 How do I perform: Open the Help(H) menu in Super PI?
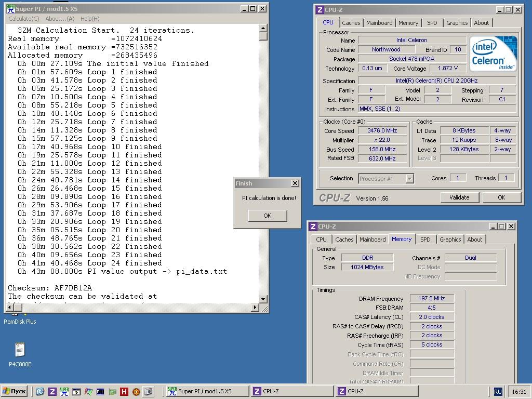click(x=90, y=19)
